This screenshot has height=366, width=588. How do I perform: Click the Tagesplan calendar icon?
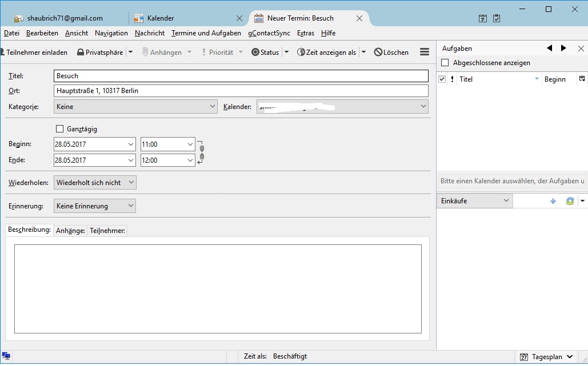tap(524, 357)
